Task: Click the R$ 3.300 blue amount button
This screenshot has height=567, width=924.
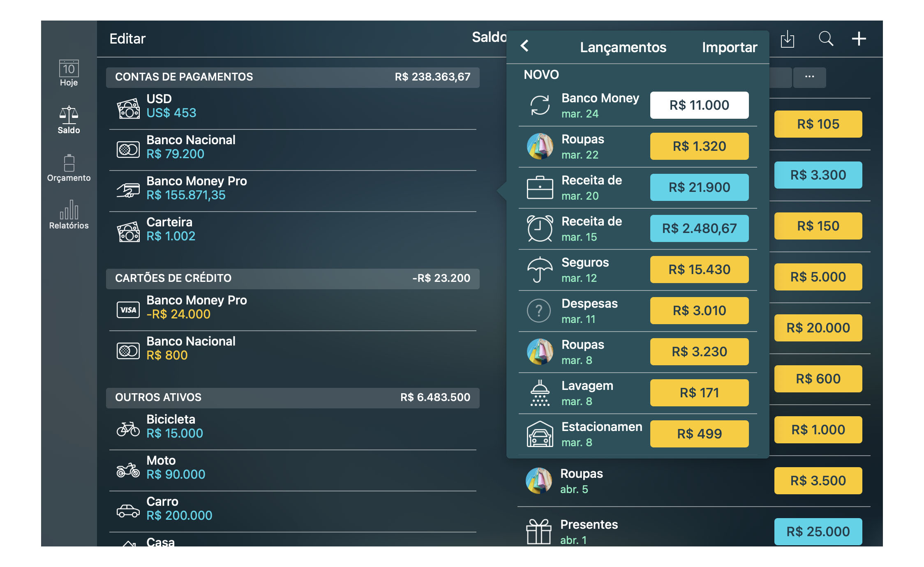Action: point(818,175)
